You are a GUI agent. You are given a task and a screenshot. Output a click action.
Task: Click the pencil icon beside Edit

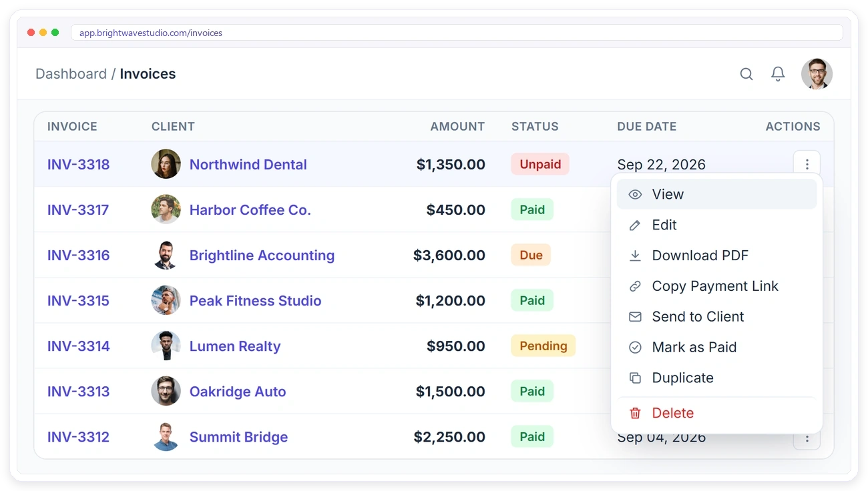(x=635, y=225)
